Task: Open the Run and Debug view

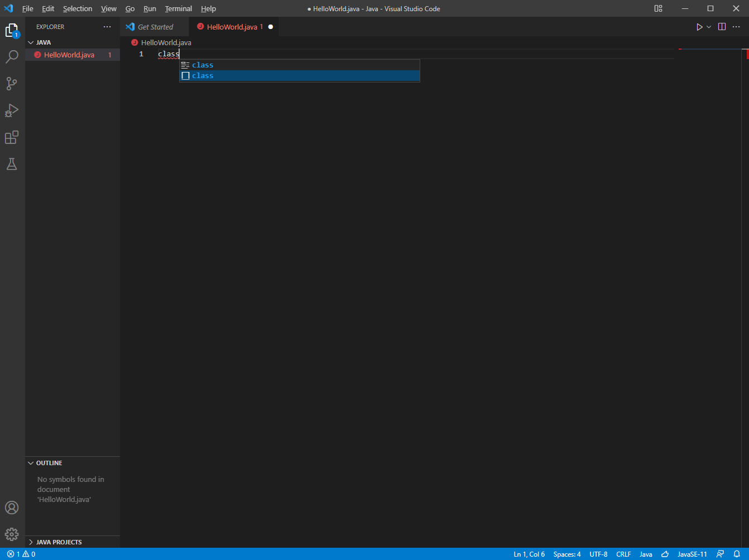Action: [x=12, y=110]
